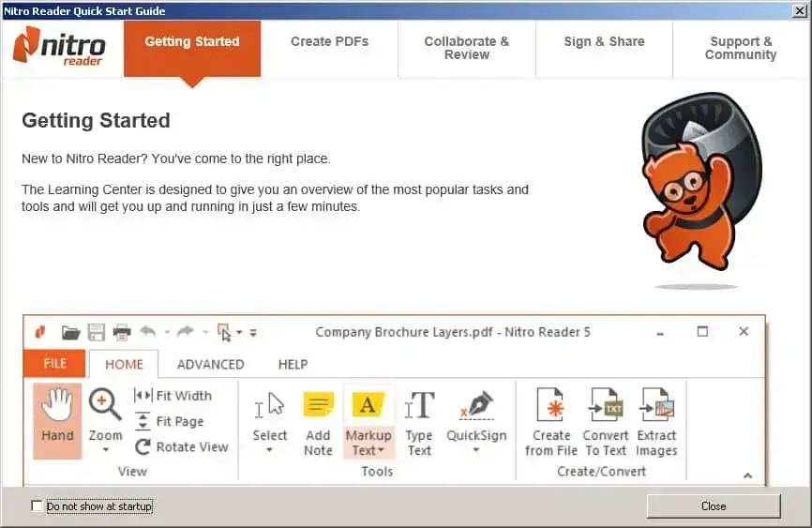Screen dimensions: 812x528
Task: Click the Redo arrow icon
Action: (x=185, y=331)
